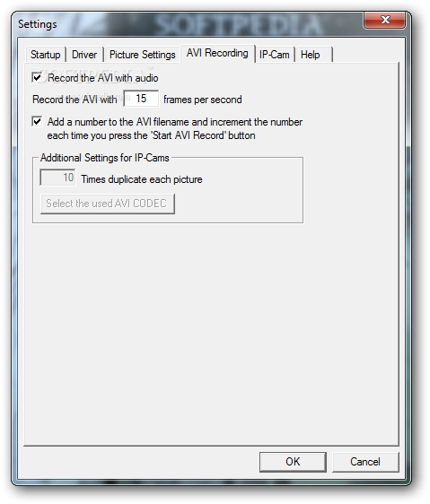The height and width of the screenshot is (504, 430).
Task: Toggle the add number to AVI filename checkbox
Action: pyautogui.click(x=37, y=121)
